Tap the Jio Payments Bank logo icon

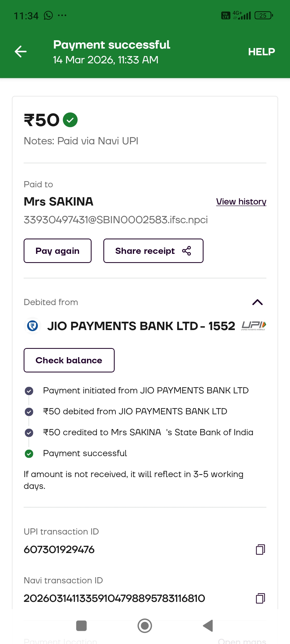pyautogui.click(x=32, y=326)
